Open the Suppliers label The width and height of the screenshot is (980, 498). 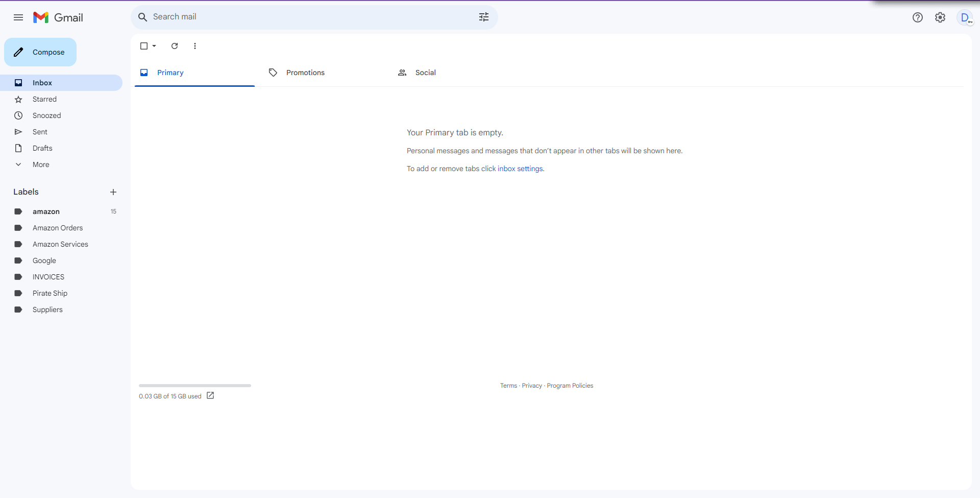[61, 310]
